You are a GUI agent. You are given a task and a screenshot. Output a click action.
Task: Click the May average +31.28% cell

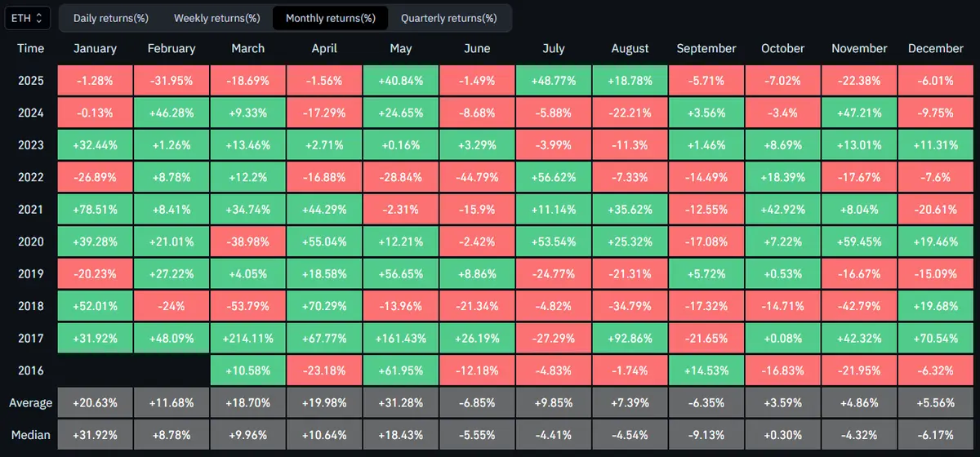(401, 402)
